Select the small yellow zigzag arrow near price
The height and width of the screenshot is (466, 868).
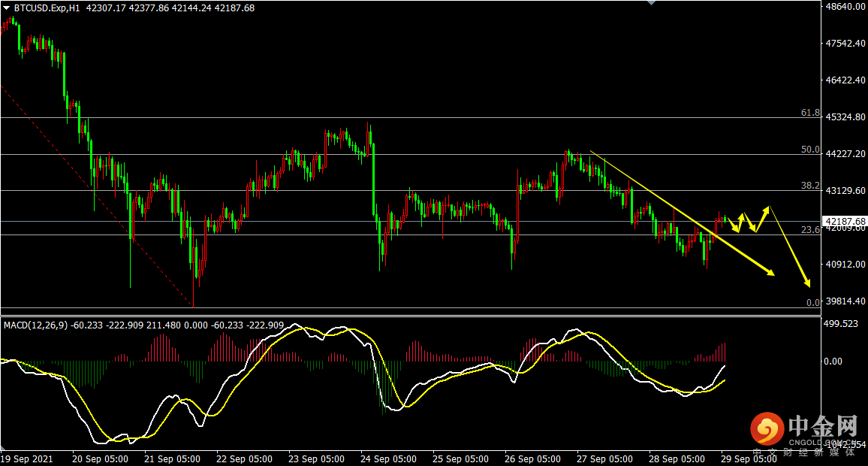click(741, 220)
